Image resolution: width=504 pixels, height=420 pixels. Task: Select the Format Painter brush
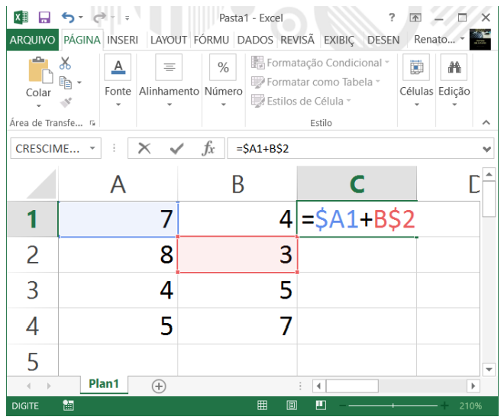[x=66, y=102]
